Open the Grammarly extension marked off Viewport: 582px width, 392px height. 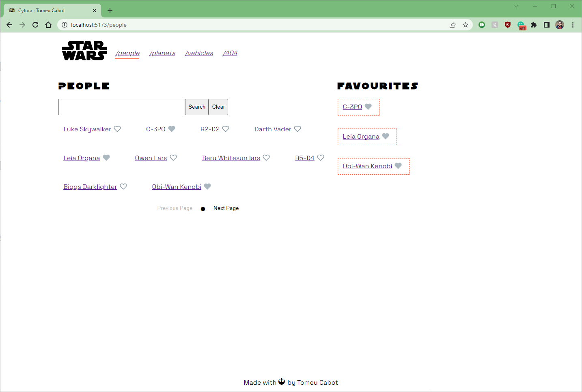click(x=521, y=25)
